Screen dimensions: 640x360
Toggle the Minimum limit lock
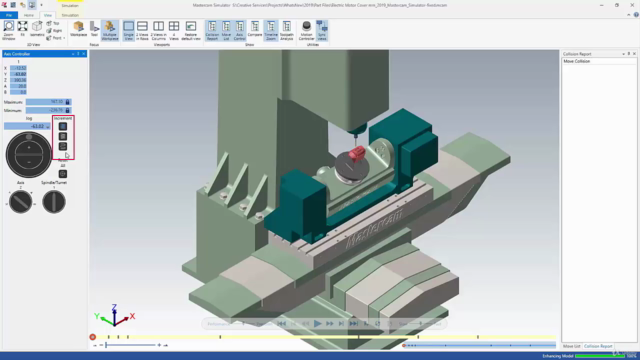[x=68, y=110]
